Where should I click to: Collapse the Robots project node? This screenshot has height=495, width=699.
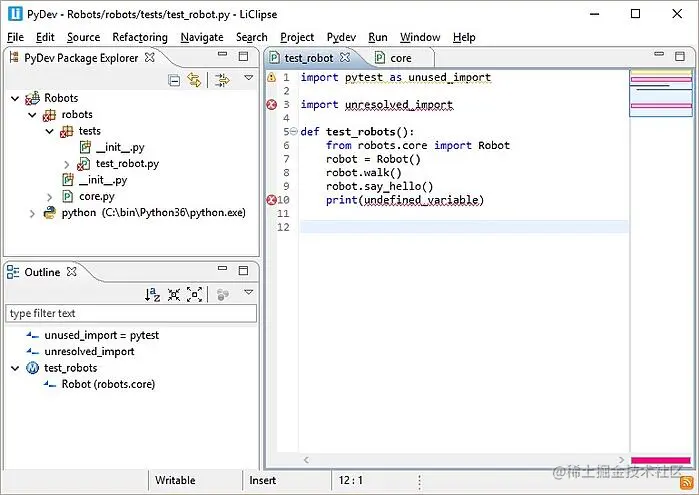[x=15, y=98]
